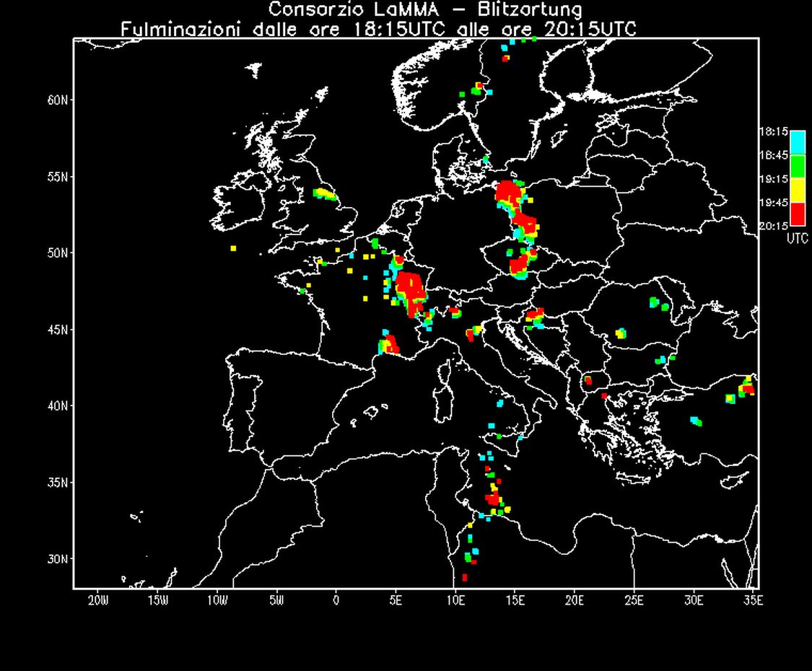This screenshot has height=671, width=812.
Task: Click the UTC label under the legend
Action: pyautogui.click(x=797, y=238)
